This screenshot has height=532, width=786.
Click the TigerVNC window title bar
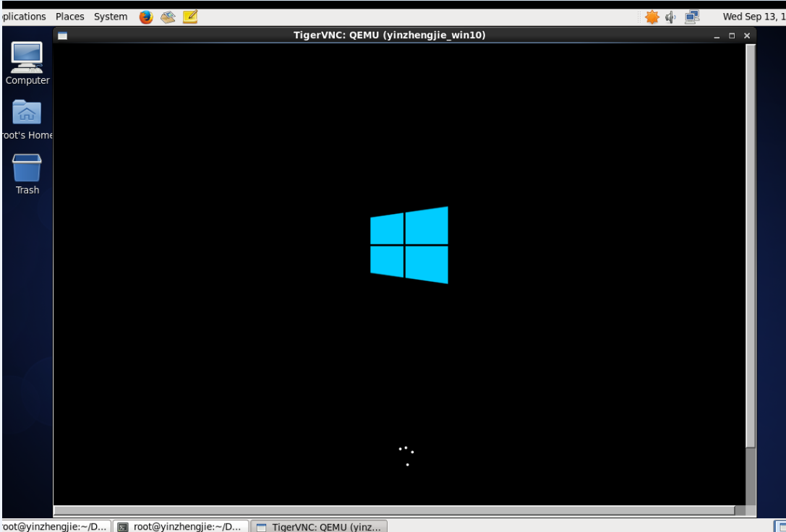tap(390, 35)
